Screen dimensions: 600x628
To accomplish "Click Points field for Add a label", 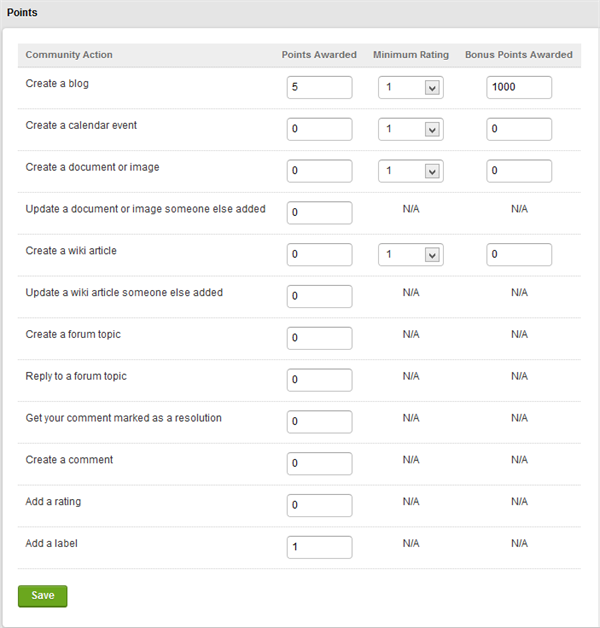I will tap(319, 547).
